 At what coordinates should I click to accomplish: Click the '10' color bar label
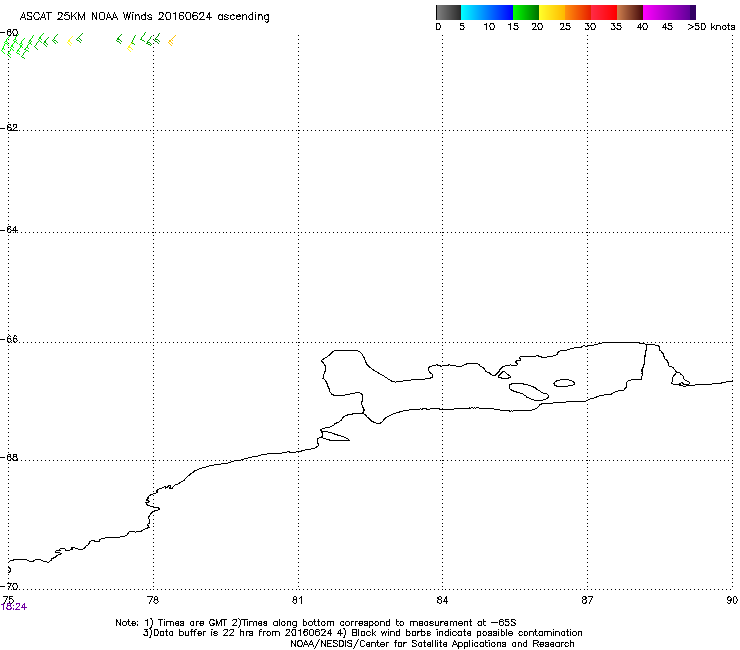tap(489, 27)
